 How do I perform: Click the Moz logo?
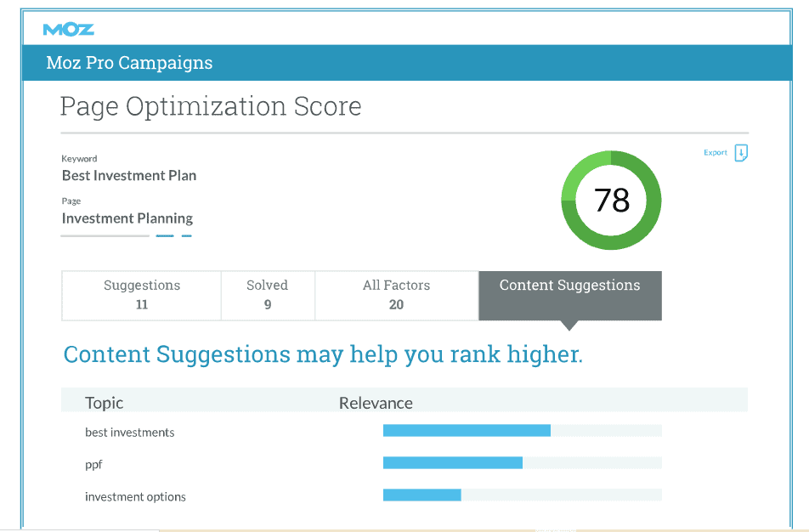tap(68, 28)
